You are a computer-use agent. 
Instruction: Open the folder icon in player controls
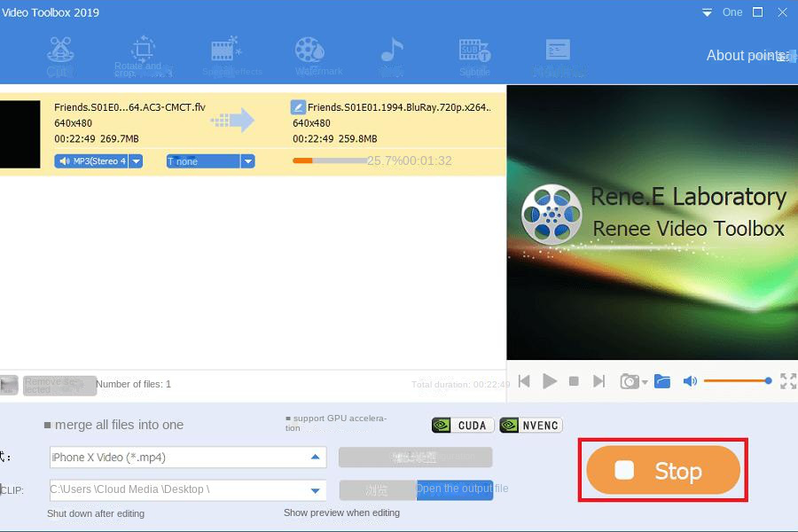[x=662, y=380]
